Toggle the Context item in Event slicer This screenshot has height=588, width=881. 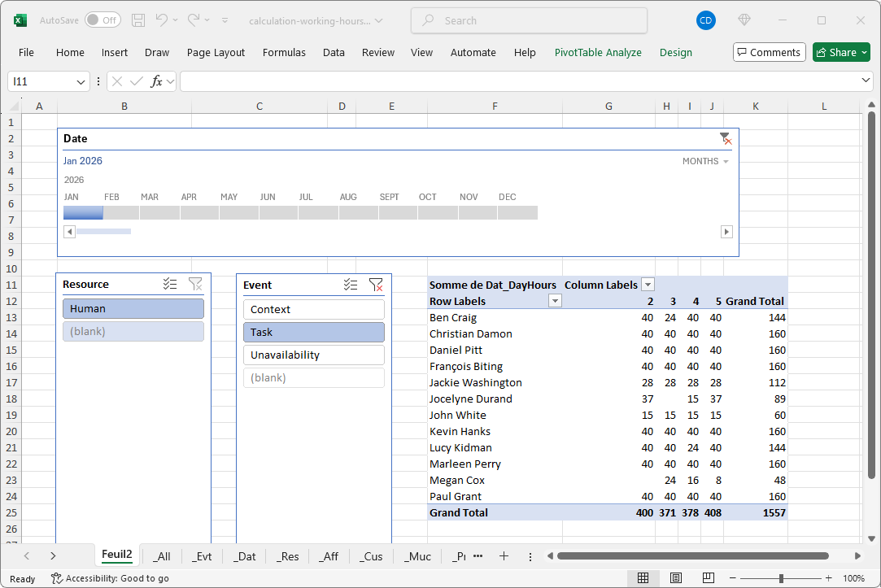click(x=313, y=310)
